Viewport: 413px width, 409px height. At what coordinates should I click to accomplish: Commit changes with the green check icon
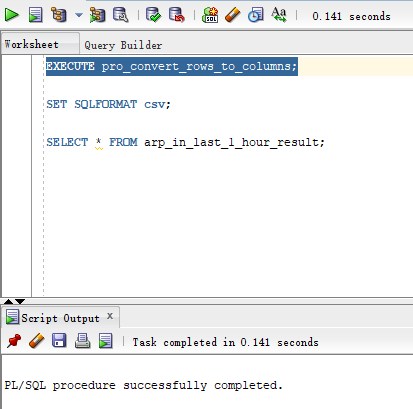(153, 15)
